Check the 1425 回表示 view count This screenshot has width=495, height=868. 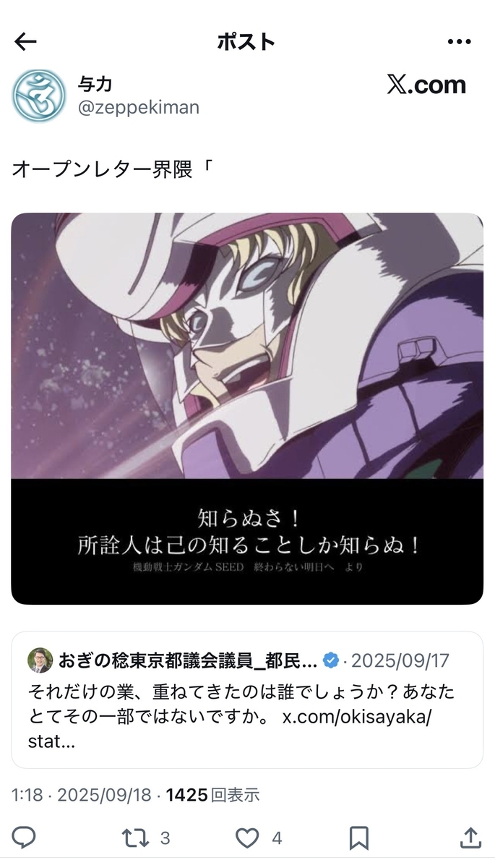tap(212, 795)
